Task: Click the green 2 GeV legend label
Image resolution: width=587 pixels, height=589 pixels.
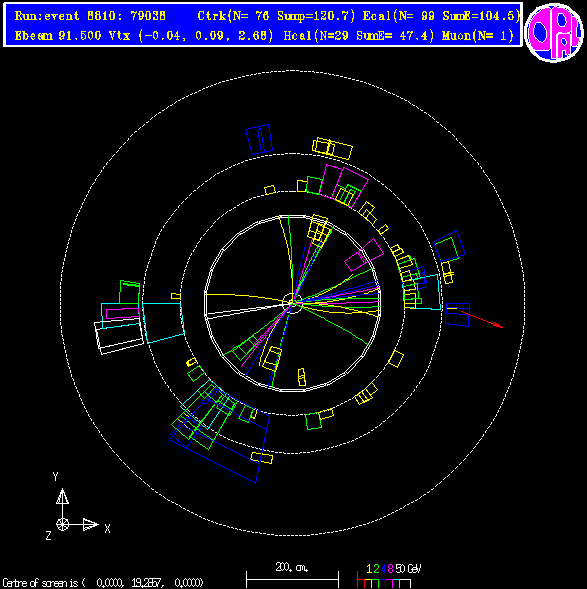Action: click(x=376, y=569)
